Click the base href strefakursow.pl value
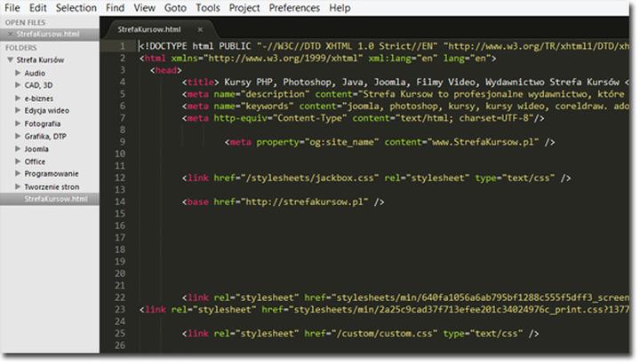This screenshot has width=640, height=364. (305, 202)
